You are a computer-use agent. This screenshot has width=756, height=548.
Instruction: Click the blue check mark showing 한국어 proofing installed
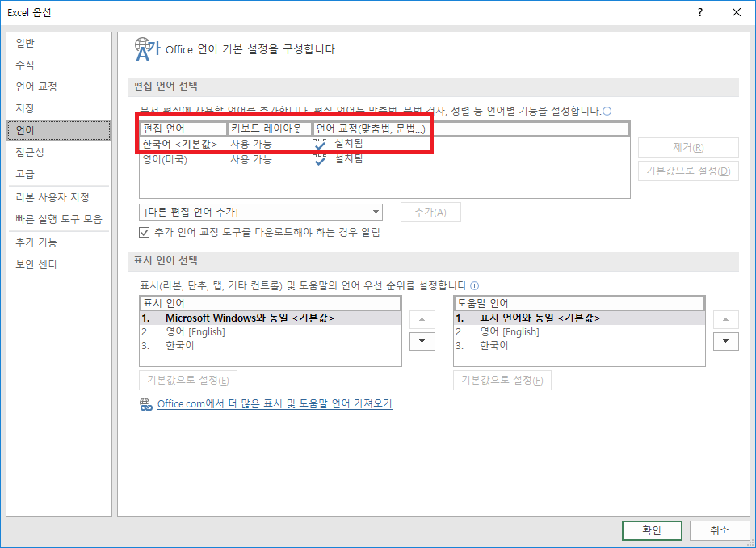(318, 142)
